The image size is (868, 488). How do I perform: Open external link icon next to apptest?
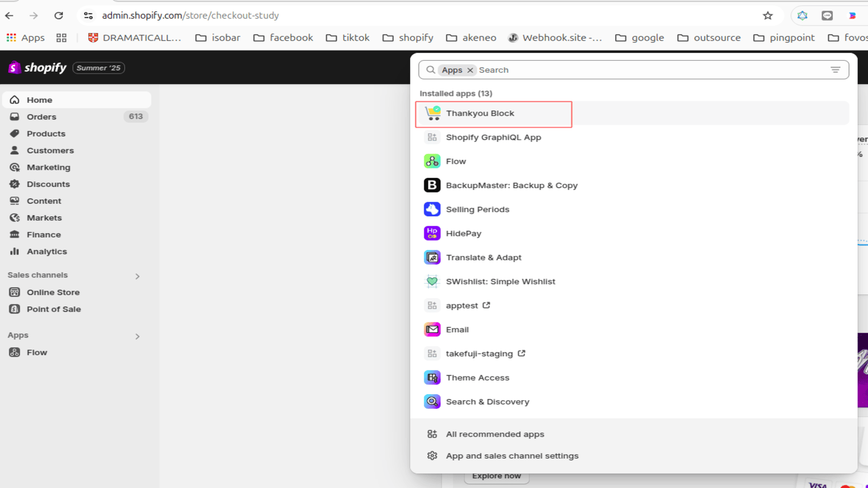tap(487, 305)
